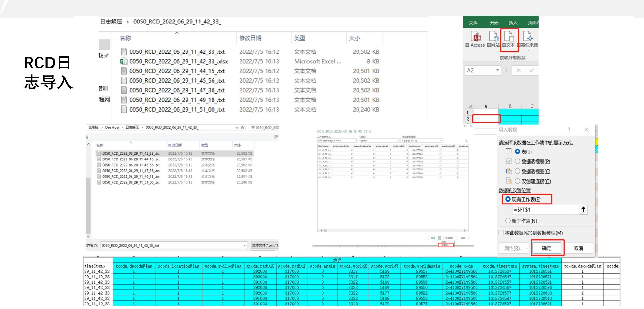Expand the file name combo box dropdown
The height and width of the screenshot is (309, 644).
coord(245,246)
